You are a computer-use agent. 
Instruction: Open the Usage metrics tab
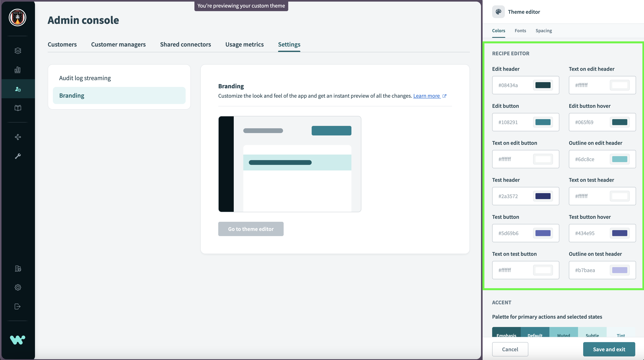click(x=244, y=44)
